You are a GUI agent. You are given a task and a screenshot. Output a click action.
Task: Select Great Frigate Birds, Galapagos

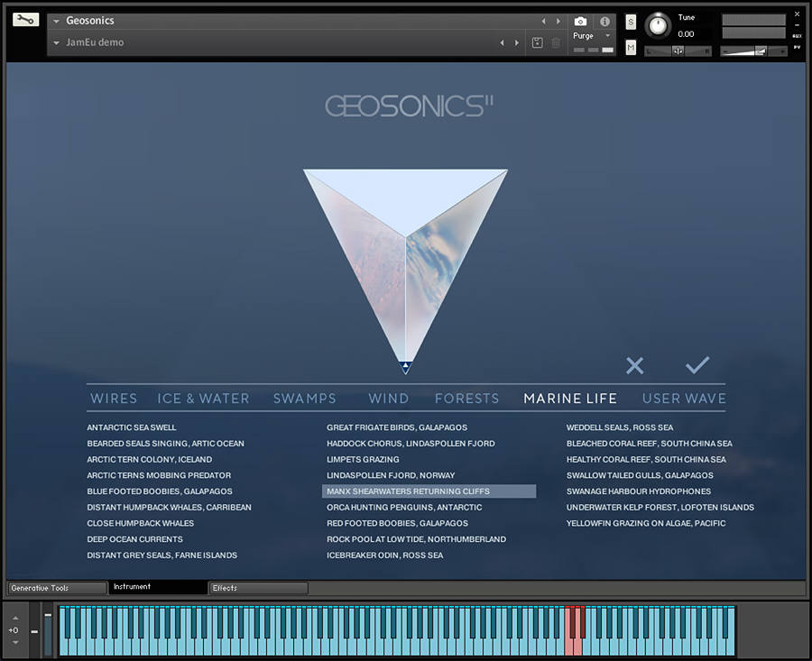point(397,427)
